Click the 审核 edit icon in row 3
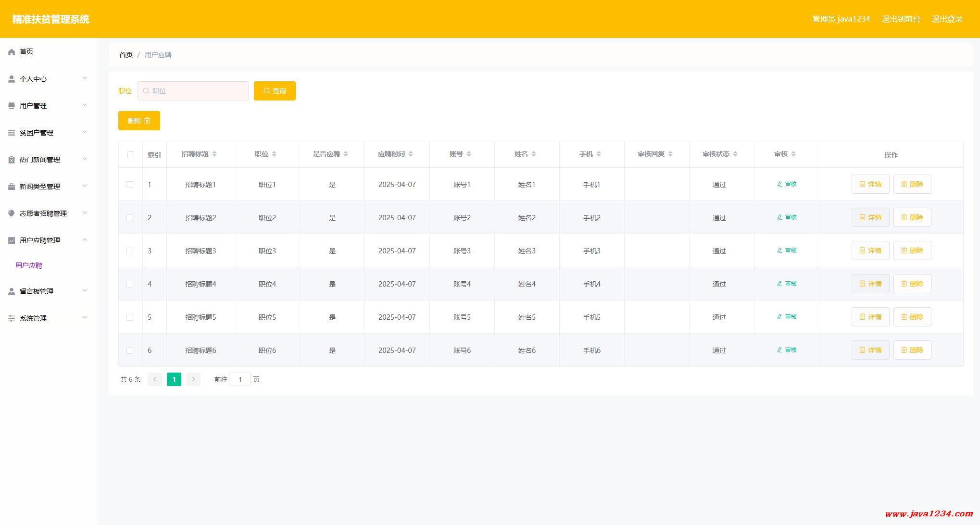 pos(780,250)
